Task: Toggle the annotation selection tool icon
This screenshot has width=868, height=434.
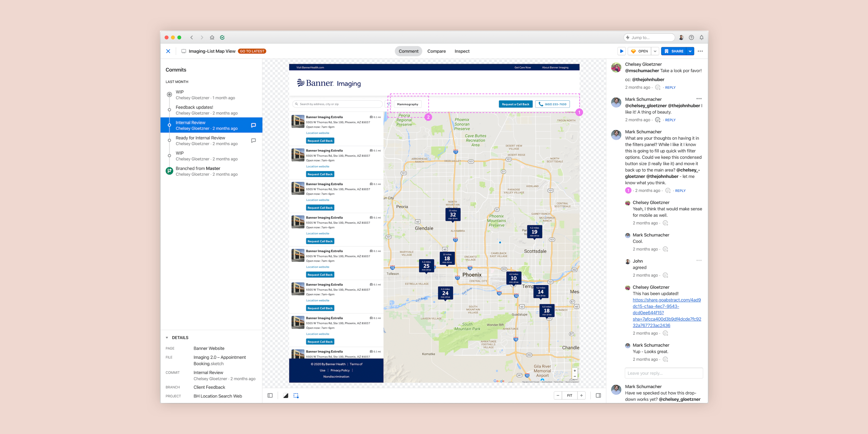Action: (x=296, y=395)
